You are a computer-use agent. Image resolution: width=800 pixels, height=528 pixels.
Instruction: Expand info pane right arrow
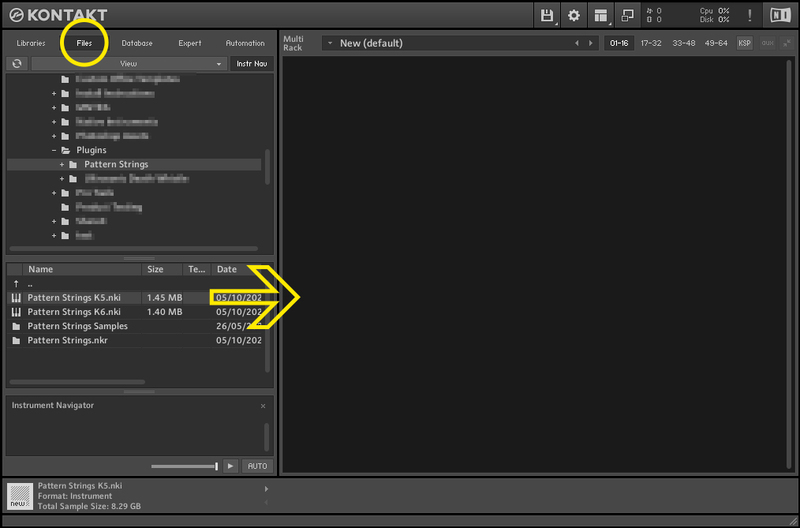point(266,489)
